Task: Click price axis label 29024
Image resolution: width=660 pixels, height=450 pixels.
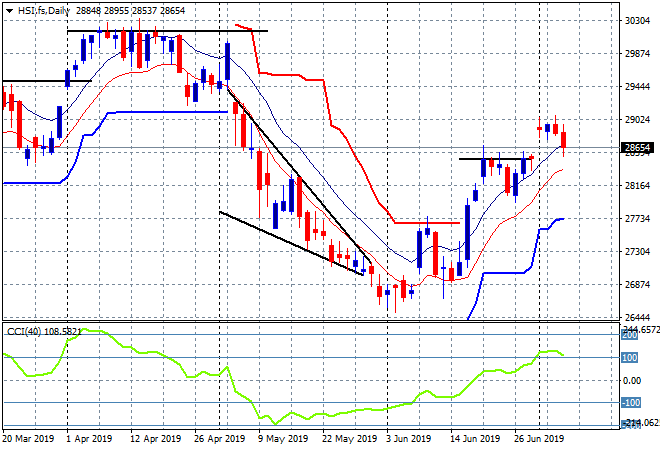Action: click(637, 120)
